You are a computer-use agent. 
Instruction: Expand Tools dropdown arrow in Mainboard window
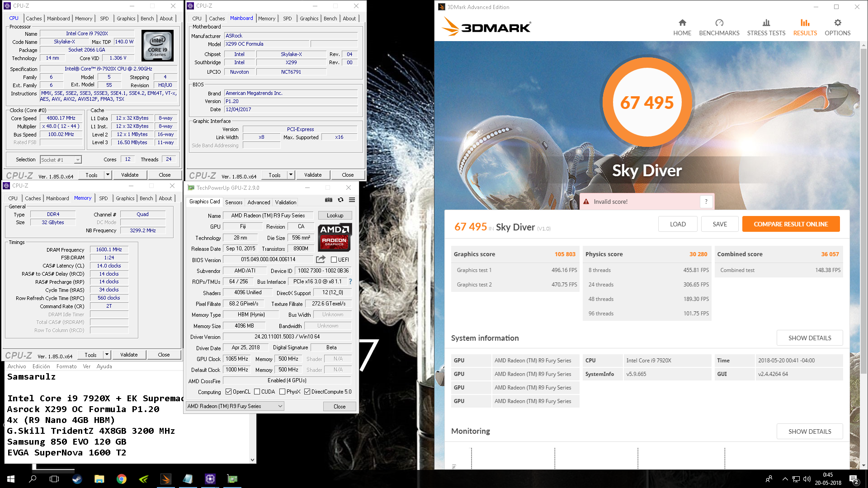(x=291, y=175)
